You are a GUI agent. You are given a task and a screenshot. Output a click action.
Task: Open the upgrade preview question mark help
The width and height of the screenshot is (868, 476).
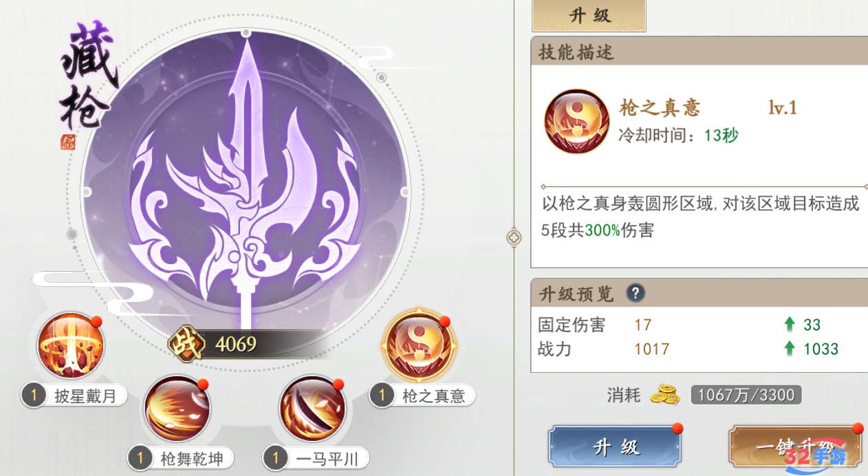click(635, 294)
